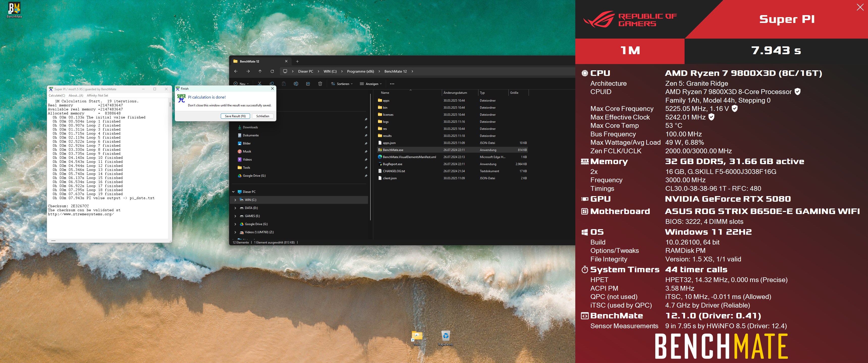The image size is (868, 363).
Task: Click the Paste clipboard icon in Explorer toolbar
Action: click(284, 83)
